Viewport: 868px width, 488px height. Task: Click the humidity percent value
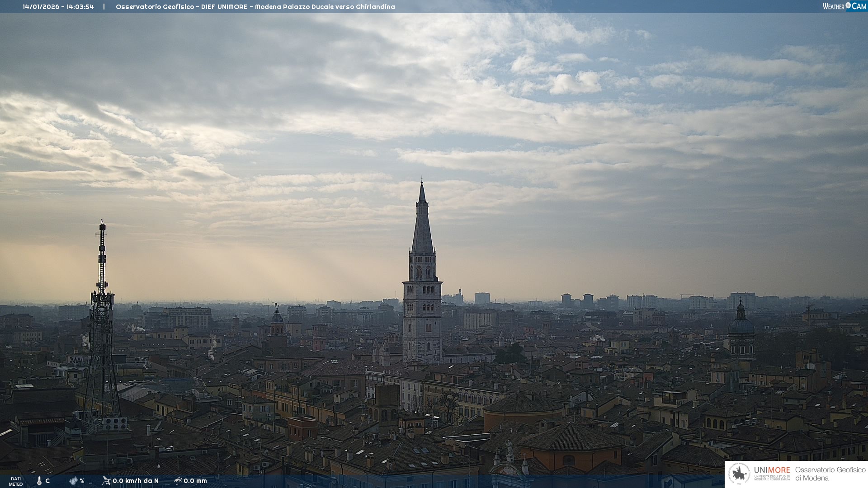click(x=82, y=481)
